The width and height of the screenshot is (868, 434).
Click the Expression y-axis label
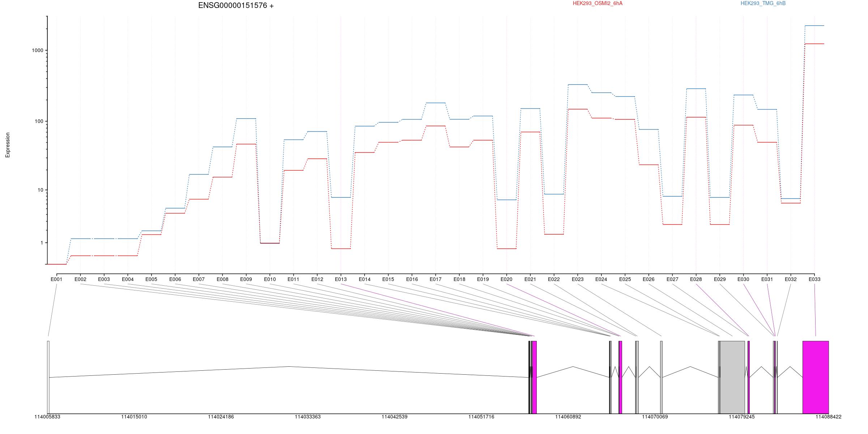(x=8, y=145)
